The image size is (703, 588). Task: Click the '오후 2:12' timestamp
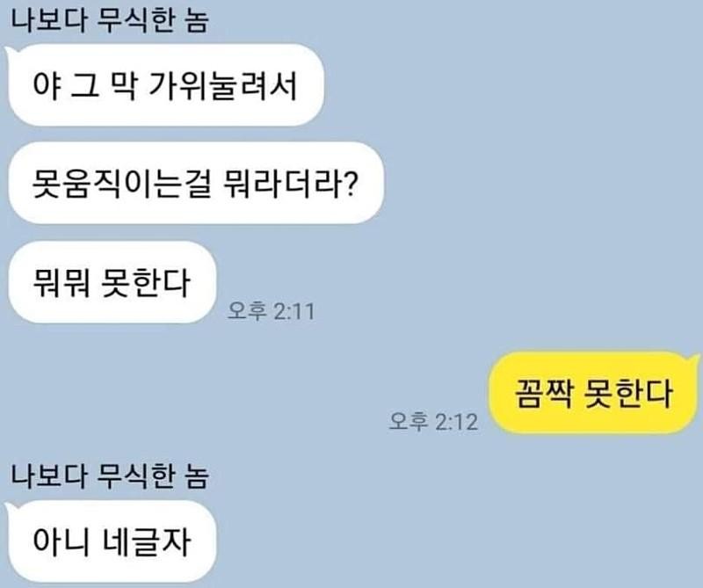point(433,421)
